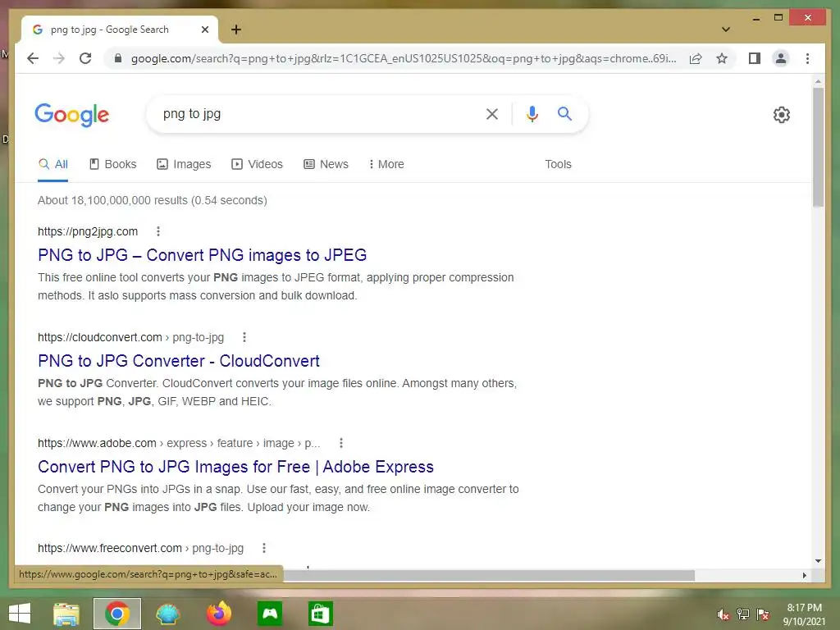Expand the More search categories
Screen dimensions: 840x630
click(x=386, y=164)
